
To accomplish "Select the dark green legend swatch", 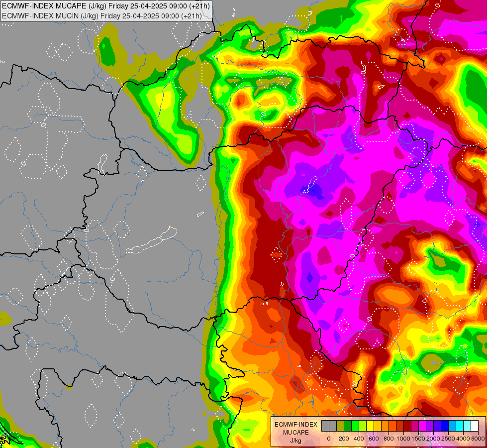I will point(348,426).
